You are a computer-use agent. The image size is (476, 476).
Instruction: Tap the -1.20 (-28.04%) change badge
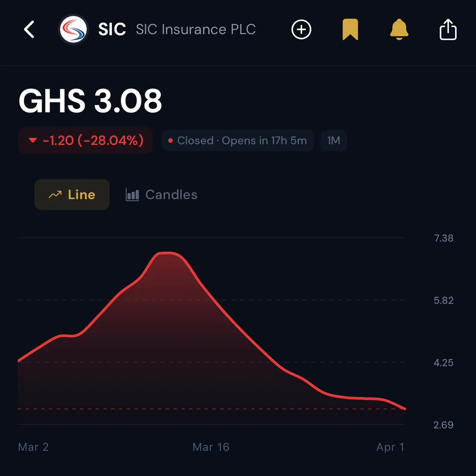[86, 140]
